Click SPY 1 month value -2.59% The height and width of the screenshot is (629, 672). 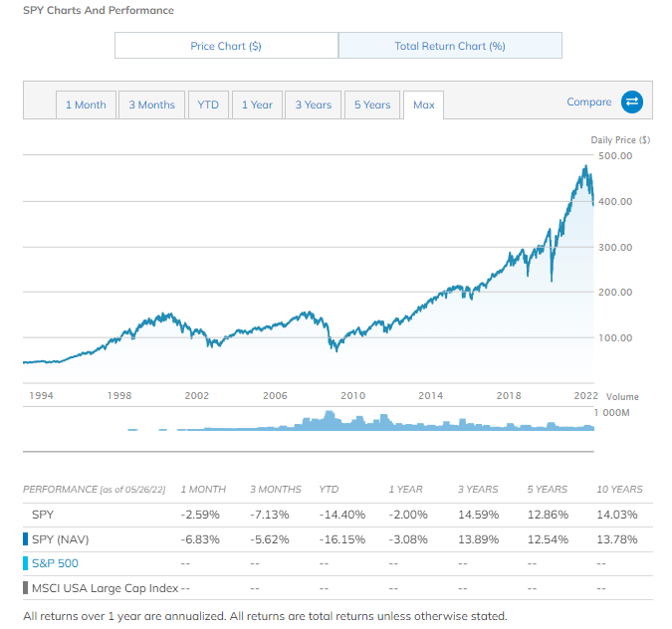tap(200, 515)
